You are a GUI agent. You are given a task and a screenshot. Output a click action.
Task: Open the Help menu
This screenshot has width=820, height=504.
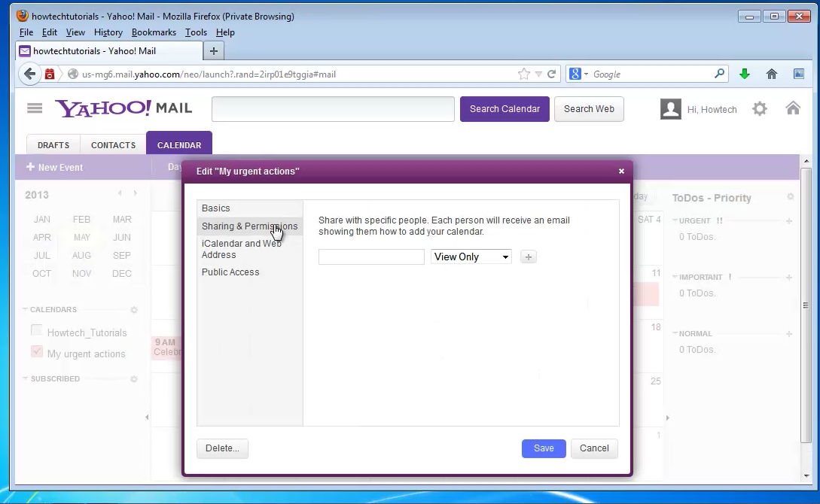pyautogui.click(x=225, y=32)
